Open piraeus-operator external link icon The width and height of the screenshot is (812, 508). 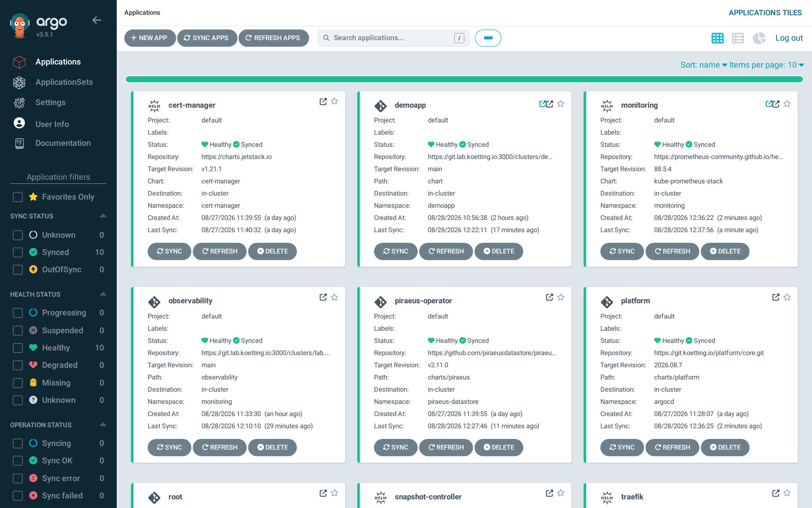coord(549,297)
